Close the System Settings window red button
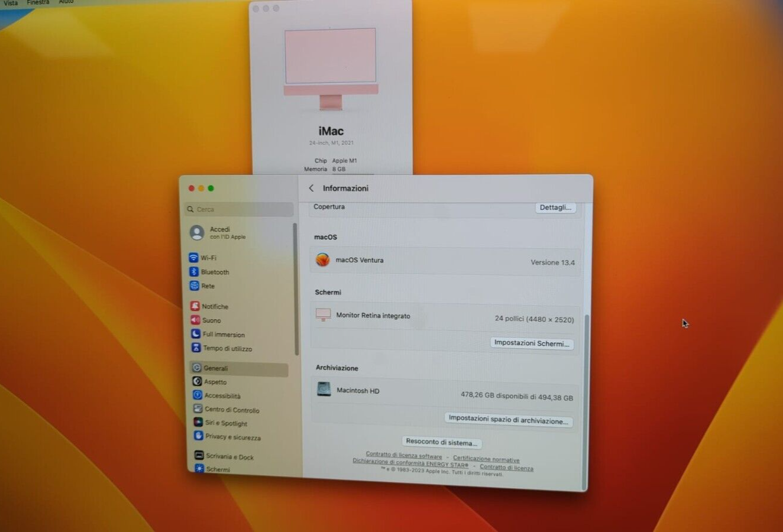Viewport: 783px width, 532px height. tap(191, 188)
